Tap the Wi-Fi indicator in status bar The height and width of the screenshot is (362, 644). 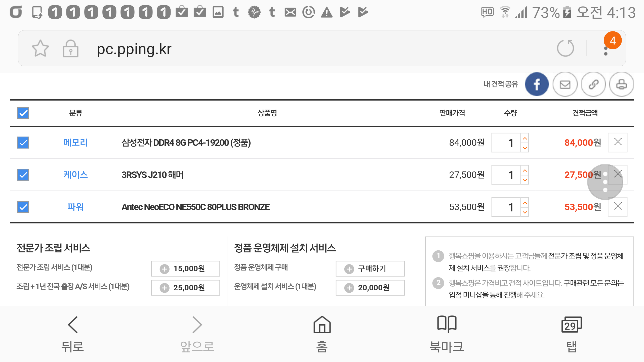[x=505, y=12]
